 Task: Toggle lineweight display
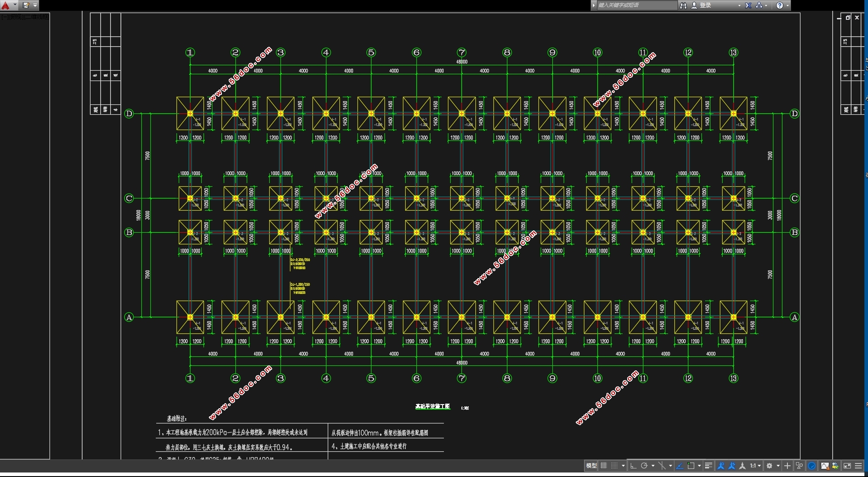[708, 466]
